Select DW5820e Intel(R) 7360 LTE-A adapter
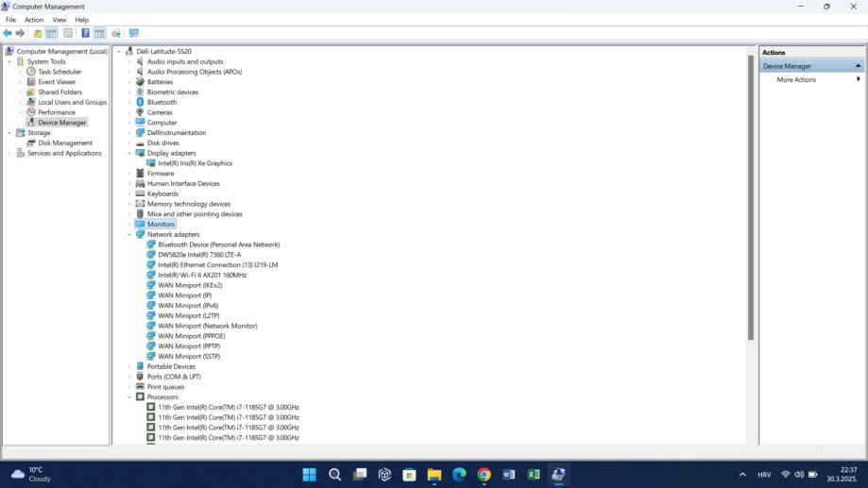Image resolution: width=868 pixels, height=488 pixels. pyautogui.click(x=199, y=255)
